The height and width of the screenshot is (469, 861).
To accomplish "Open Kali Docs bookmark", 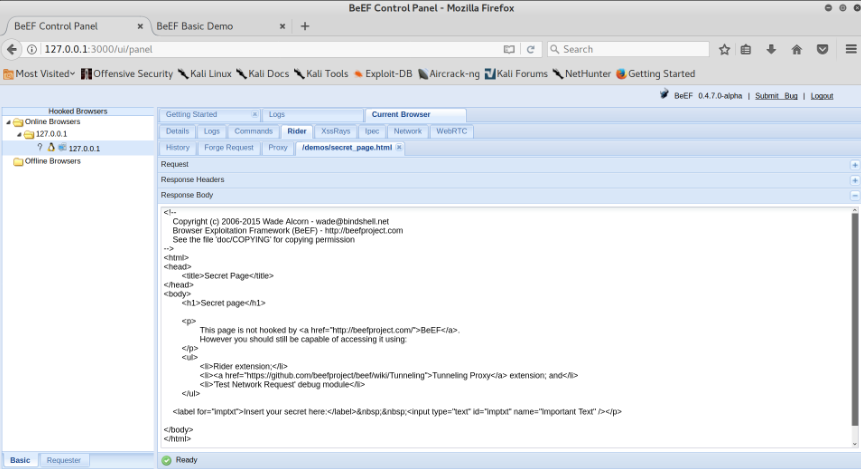I will point(262,74).
